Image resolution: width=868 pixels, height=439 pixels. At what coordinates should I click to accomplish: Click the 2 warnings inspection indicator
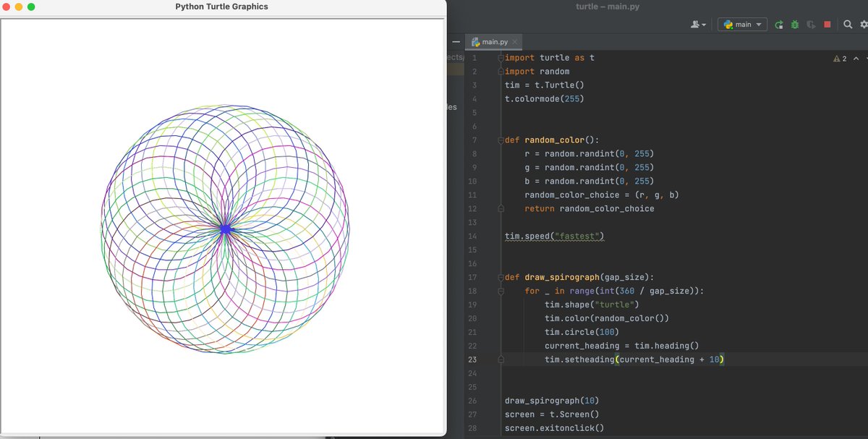(841, 58)
